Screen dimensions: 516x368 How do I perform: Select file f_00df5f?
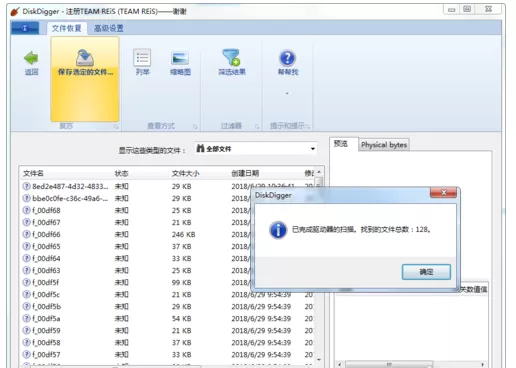pos(45,282)
